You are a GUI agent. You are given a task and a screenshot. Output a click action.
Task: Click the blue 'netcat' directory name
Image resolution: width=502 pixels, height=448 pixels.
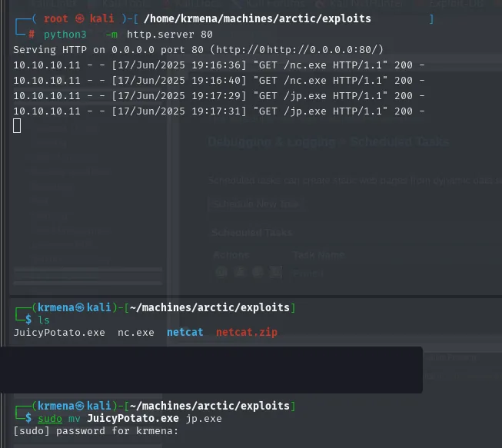click(x=185, y=332)
